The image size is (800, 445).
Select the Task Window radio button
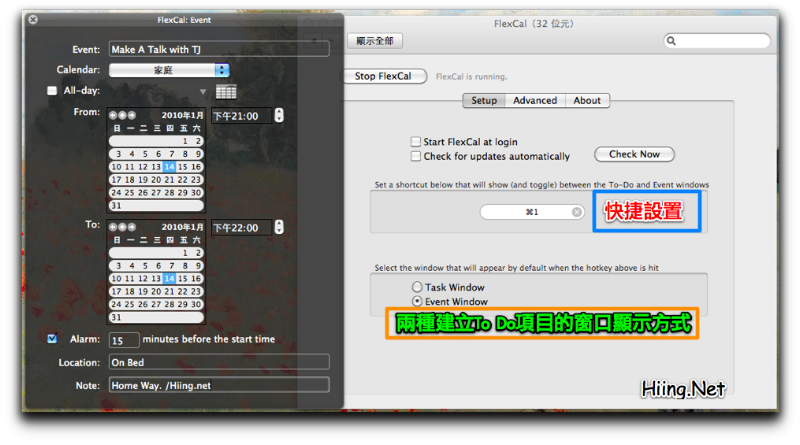[x=417, y=287]
